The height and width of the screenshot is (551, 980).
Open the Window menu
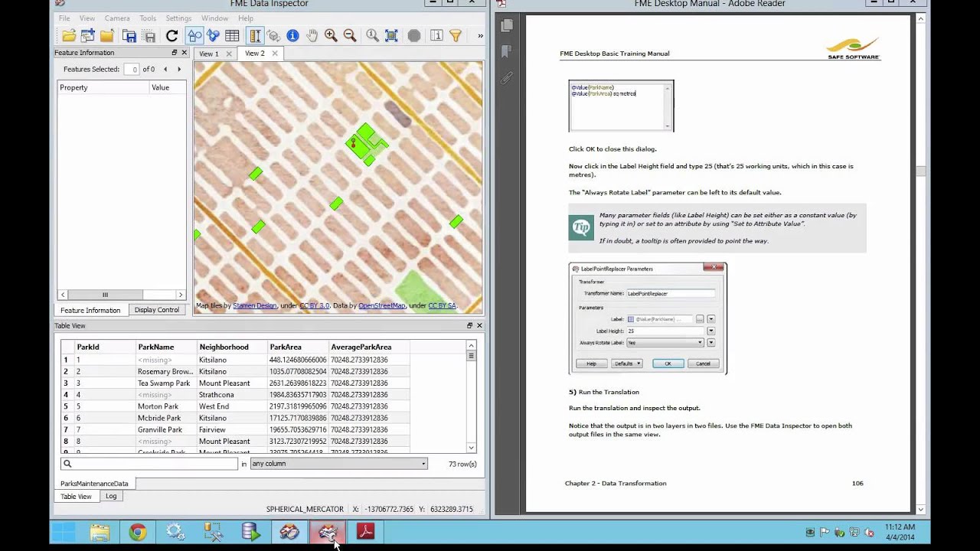[x=214, y=18]
